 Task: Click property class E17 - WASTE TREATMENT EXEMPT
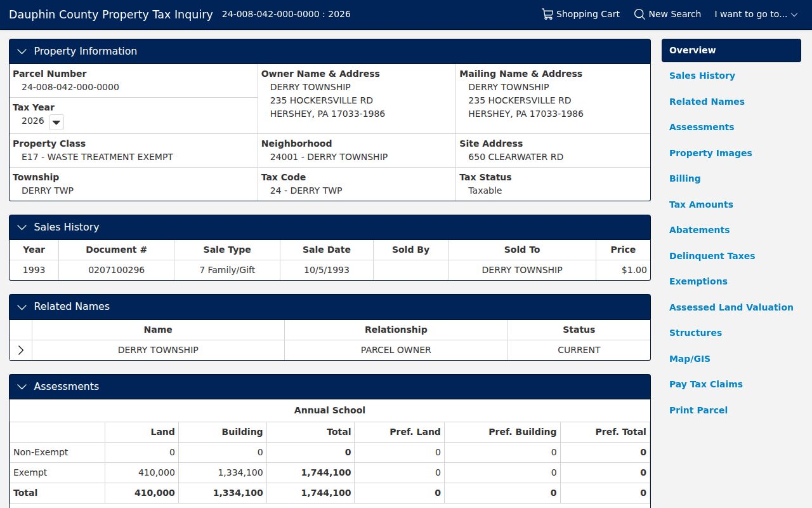[x=97, y=157]
